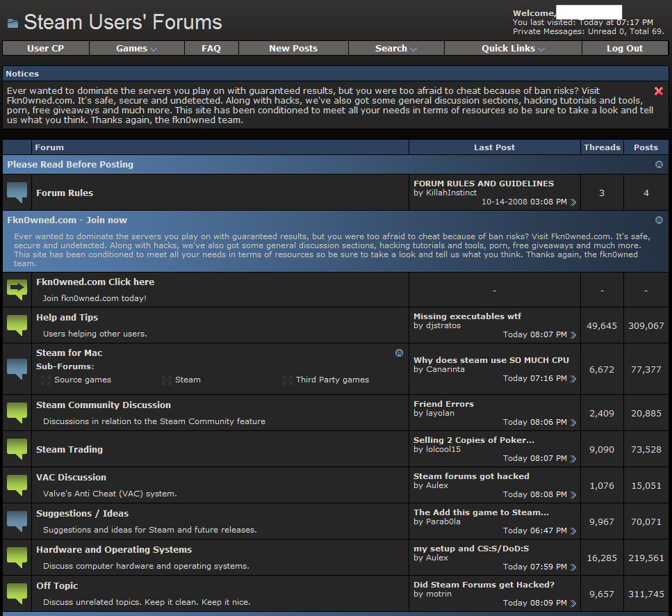The image size is (672, 616).
Task: Open the Off Topic forum
Action: [x=57, y=586]
